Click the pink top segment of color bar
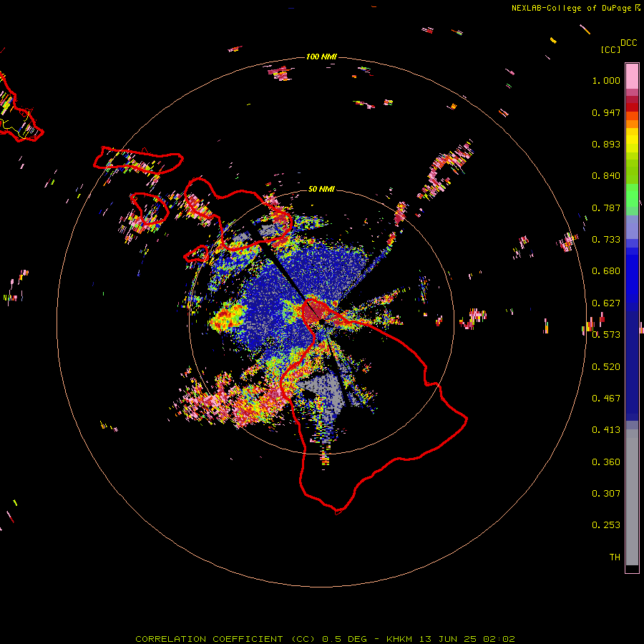644x644 pixels. point(632,77)
